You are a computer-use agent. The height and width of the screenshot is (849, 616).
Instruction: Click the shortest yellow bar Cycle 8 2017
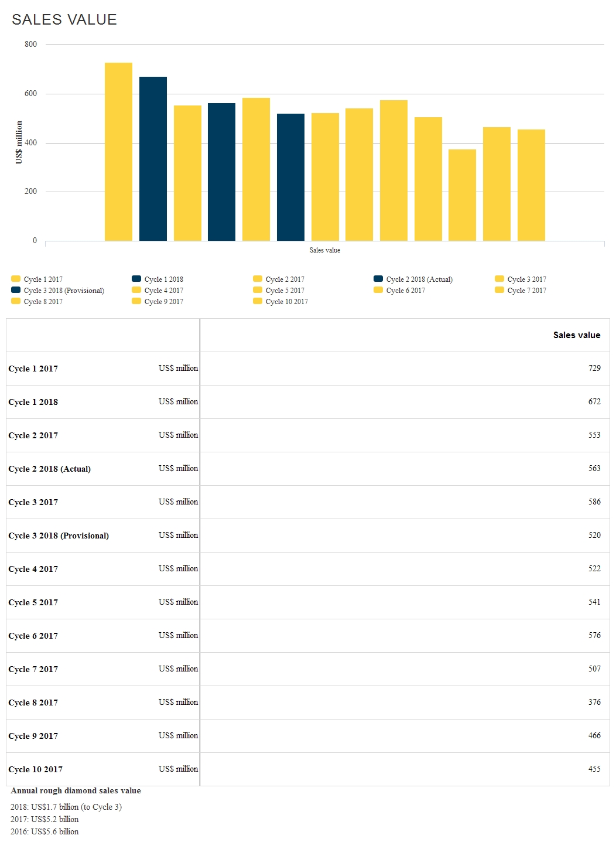click(462, 195)
